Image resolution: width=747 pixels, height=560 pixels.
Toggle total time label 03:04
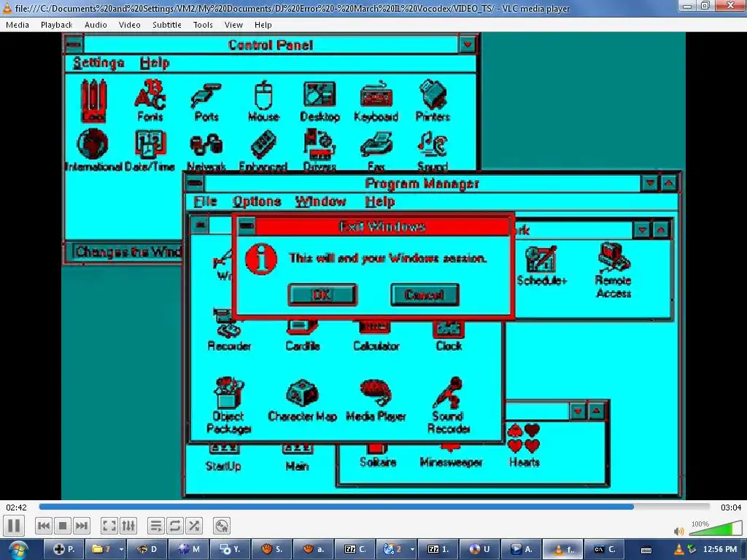[x=731, y=507]
